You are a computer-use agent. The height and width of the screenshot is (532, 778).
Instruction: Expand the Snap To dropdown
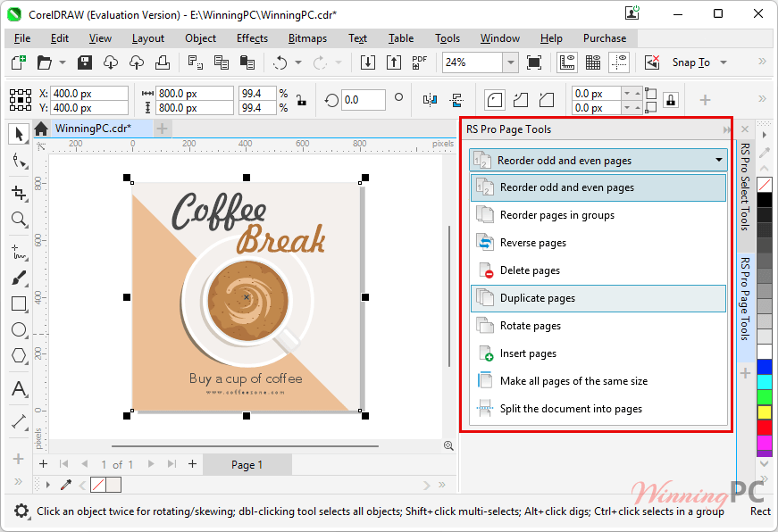724,62
